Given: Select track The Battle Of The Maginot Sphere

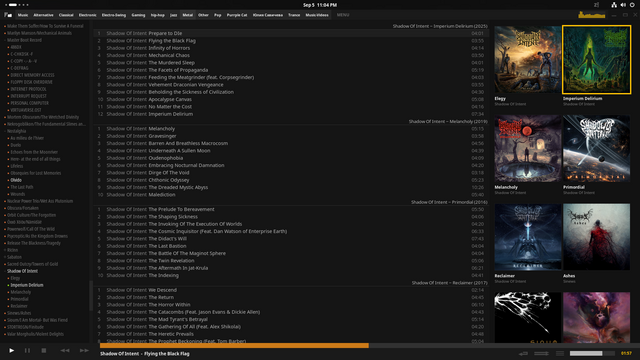Looking at the screenshot, I should [x=291, y=253].
